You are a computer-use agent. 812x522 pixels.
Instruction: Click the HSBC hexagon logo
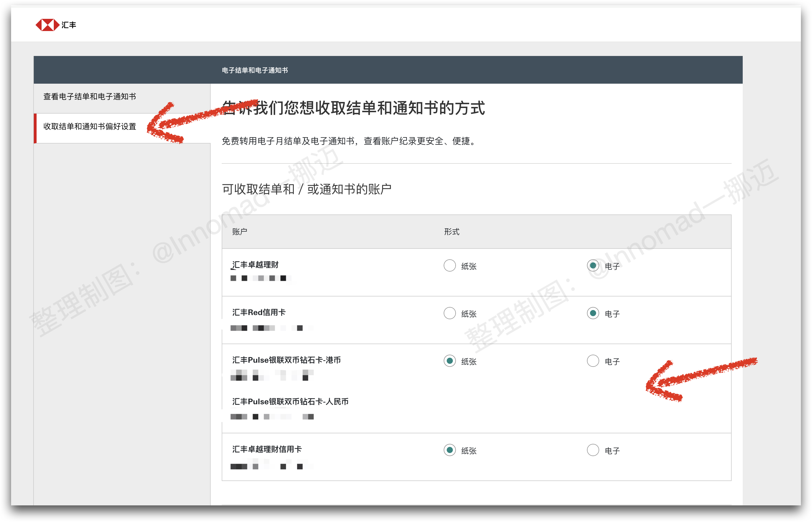click(x=47, y=25)
